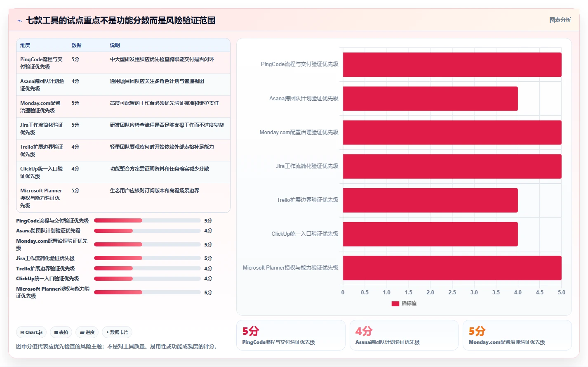Screen dimensions: 588x367
Task: Click the PingCode progress bar in the progress list
Action: (147, 221)
